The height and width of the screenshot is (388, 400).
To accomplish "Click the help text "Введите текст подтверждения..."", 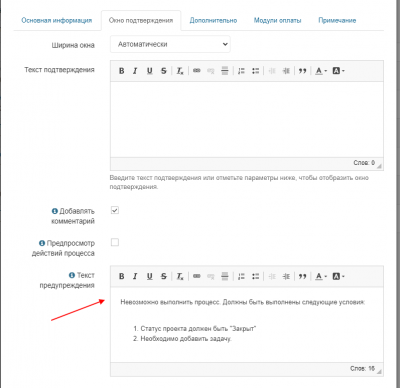I will (239, 182).
